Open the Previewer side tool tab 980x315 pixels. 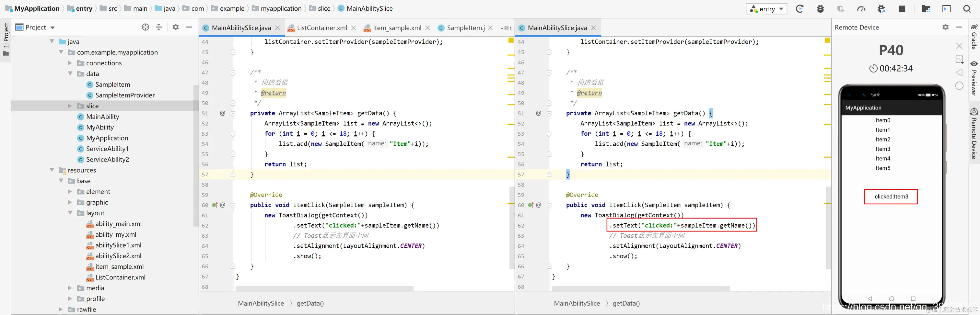(974, 78)
